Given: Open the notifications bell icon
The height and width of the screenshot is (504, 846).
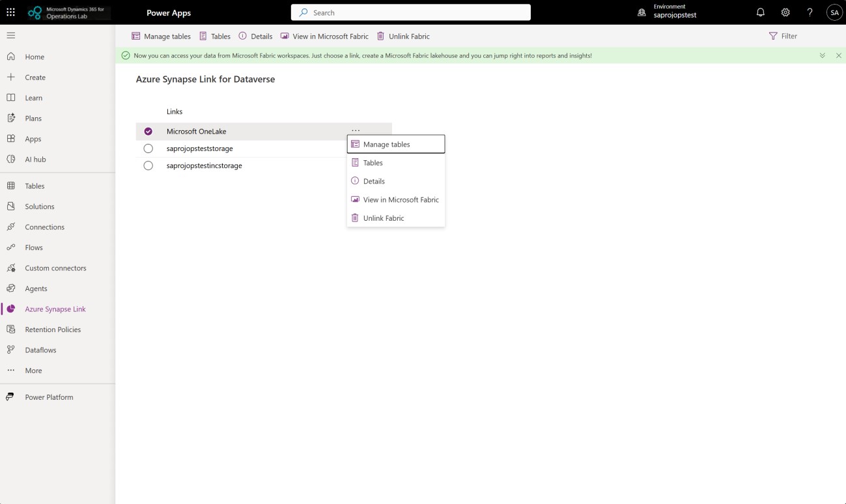Looking at the screenshot, I should point(760,12).
